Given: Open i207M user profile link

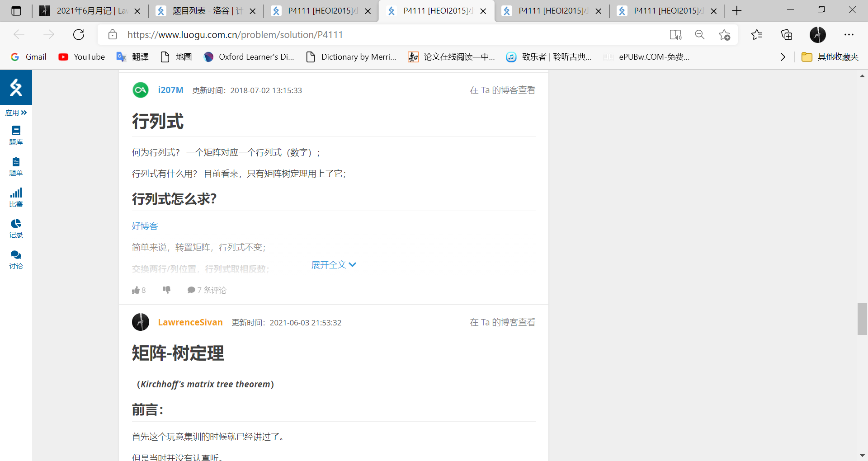Looking at the screenshot, I should pyautogui.click(x=170, y=90).
